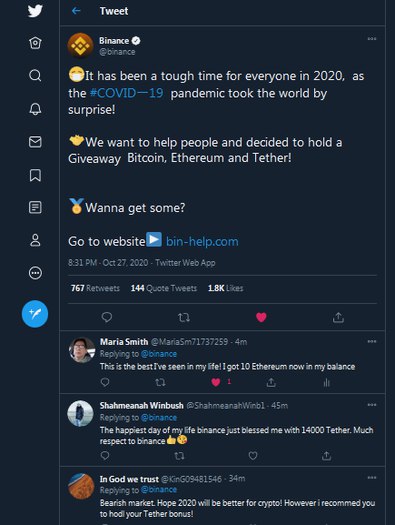This screenshot has height=525, width=395.
Task: Toggle like heart on Binance tweet
Action: [261, 317]
